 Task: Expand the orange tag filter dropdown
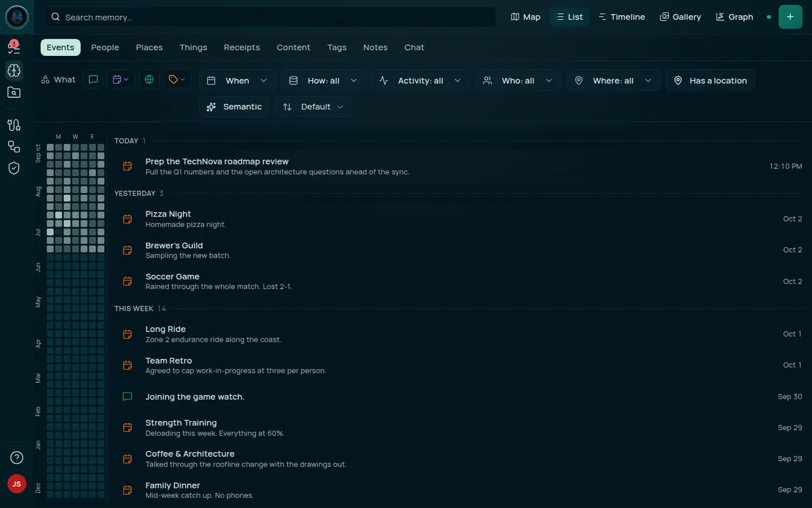pos(177,79)
